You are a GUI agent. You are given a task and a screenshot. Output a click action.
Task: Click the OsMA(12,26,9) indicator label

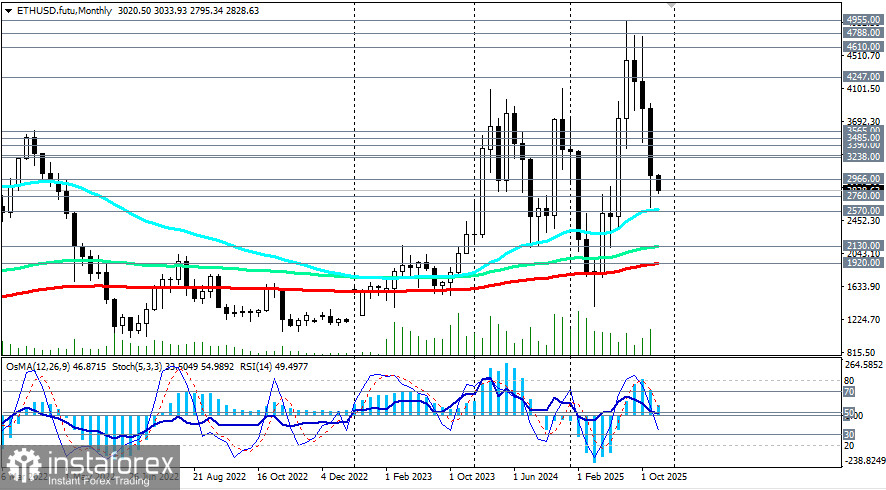point(38,367)
